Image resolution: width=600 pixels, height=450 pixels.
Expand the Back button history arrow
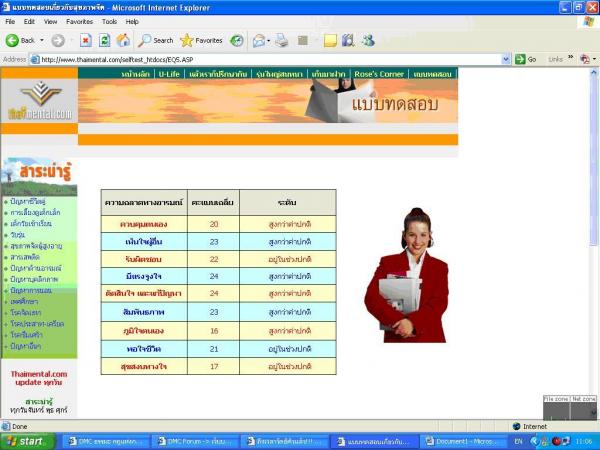pos(41,40)
